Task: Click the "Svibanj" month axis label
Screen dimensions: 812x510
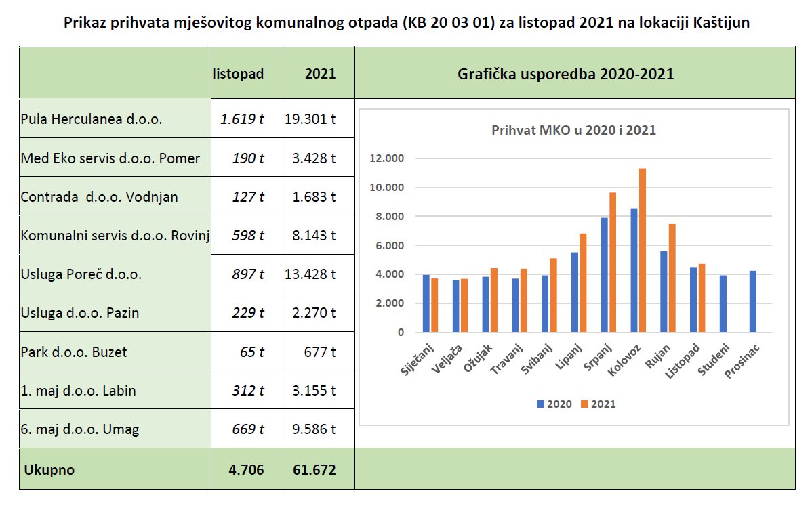Action: 537,359
